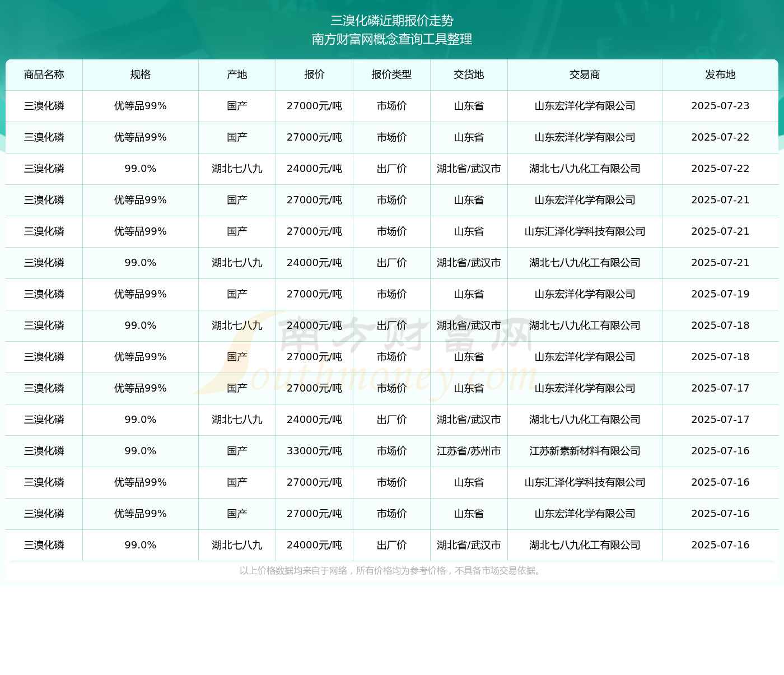
Task: Click 99.0% in the 江苏新素新材料 row
Action: pyautogui.click(x=141, y=451)
